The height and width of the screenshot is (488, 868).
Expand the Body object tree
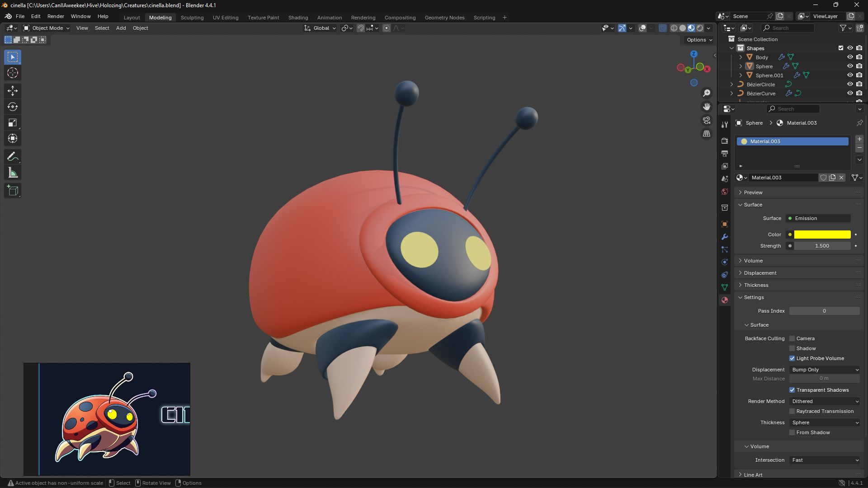741,57
